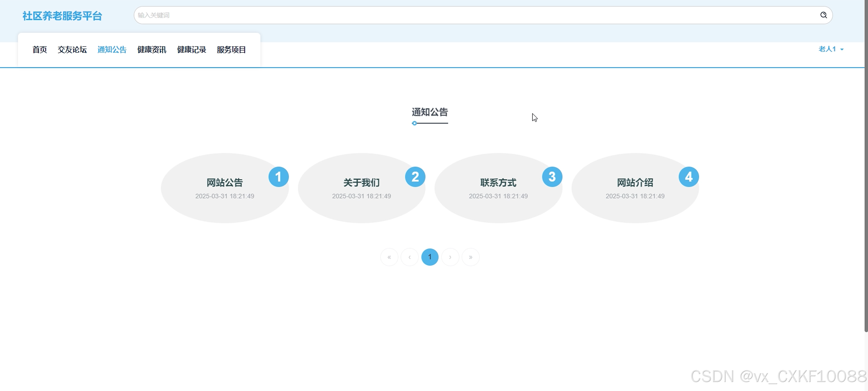Viewport: 868px width, 391px height.
Task: Switch to 交友论坛 tab
Action: pos(72,50)
